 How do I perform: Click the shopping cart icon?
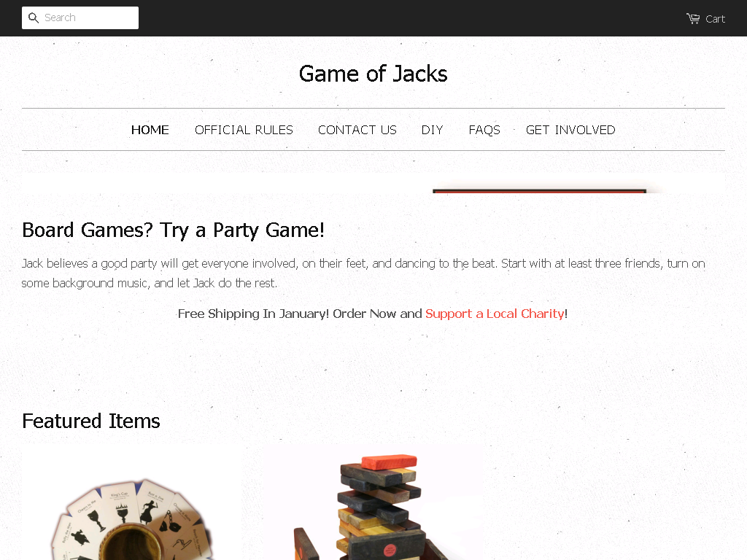click(x=693, y=18)
